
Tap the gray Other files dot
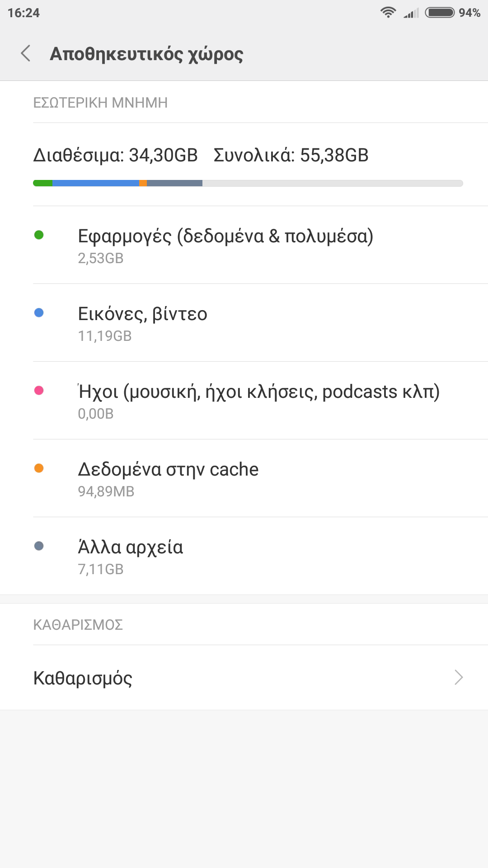pyautogui.click(x=39, y=546)
